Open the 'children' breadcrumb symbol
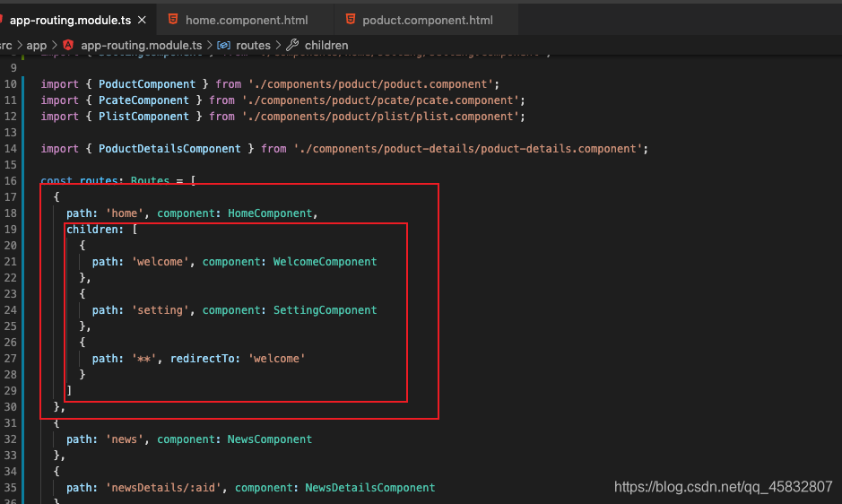The height and width of the screenshot is (504, 842). point(326,45)
